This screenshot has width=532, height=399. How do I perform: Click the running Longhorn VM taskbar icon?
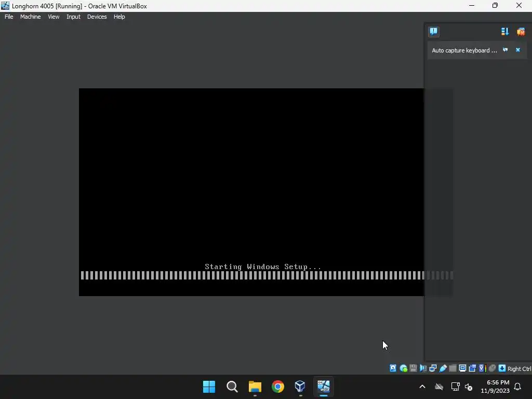coord(323,387)
